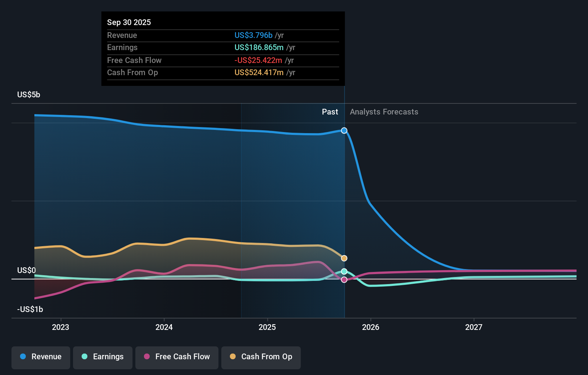Click the US$3.796b revenue value

(x=254, y=35)
